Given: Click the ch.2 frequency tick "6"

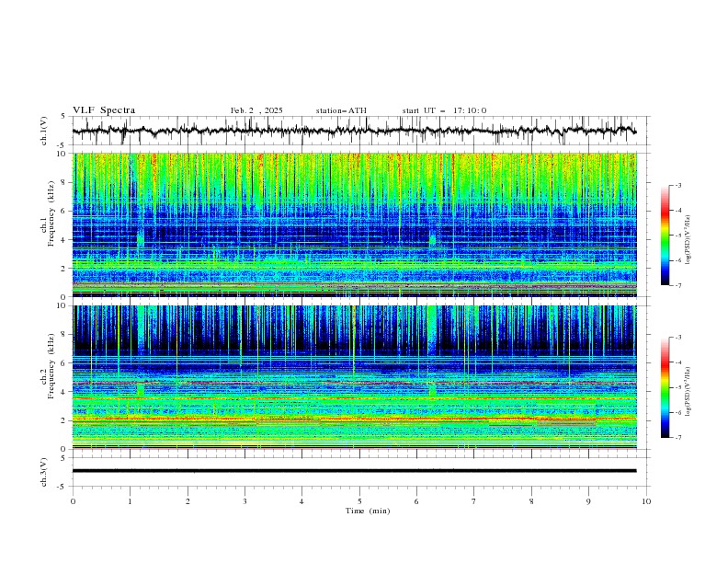Looking at the screenshot, I should (x=64, y=363).
